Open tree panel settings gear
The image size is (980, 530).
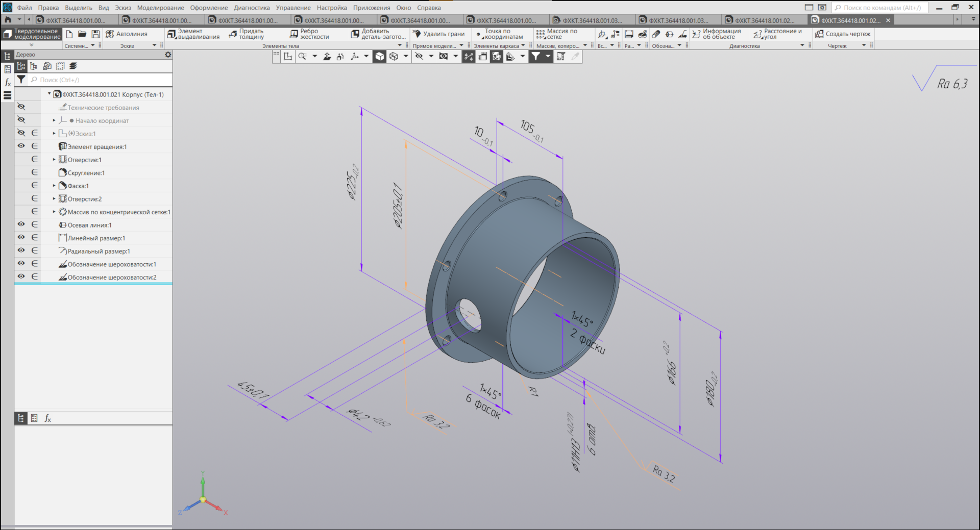168,55
